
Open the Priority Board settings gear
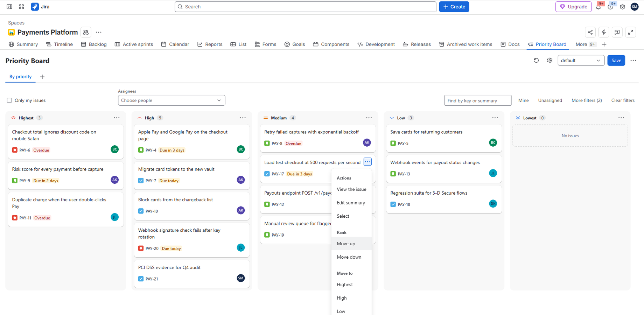pyautogui.click(x=549, y=61)
